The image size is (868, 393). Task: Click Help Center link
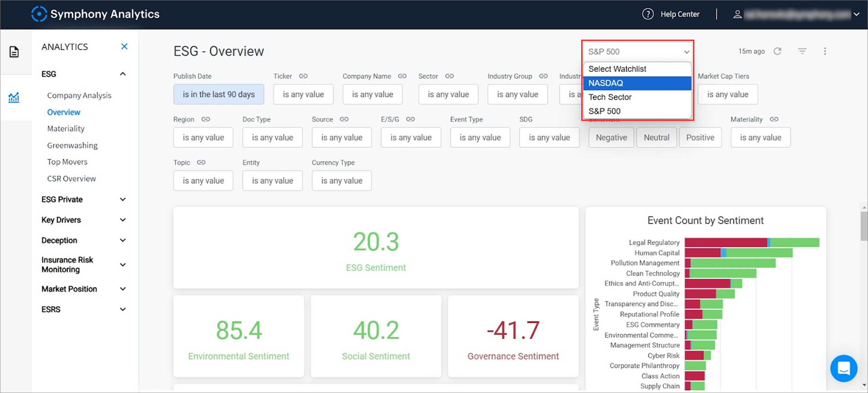pos(680,14)
